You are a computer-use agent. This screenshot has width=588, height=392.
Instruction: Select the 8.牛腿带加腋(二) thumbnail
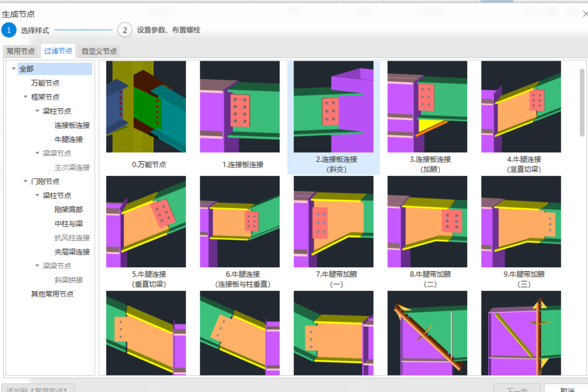(x=427, y=221)
